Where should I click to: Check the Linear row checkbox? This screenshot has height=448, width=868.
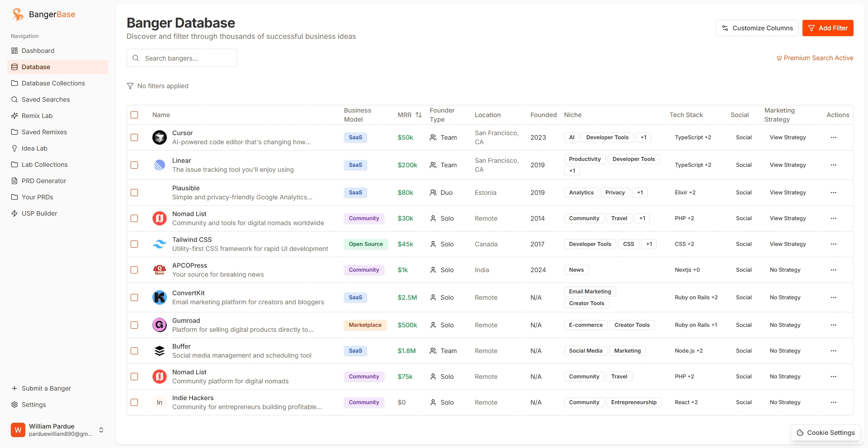(x=134, y=165)
